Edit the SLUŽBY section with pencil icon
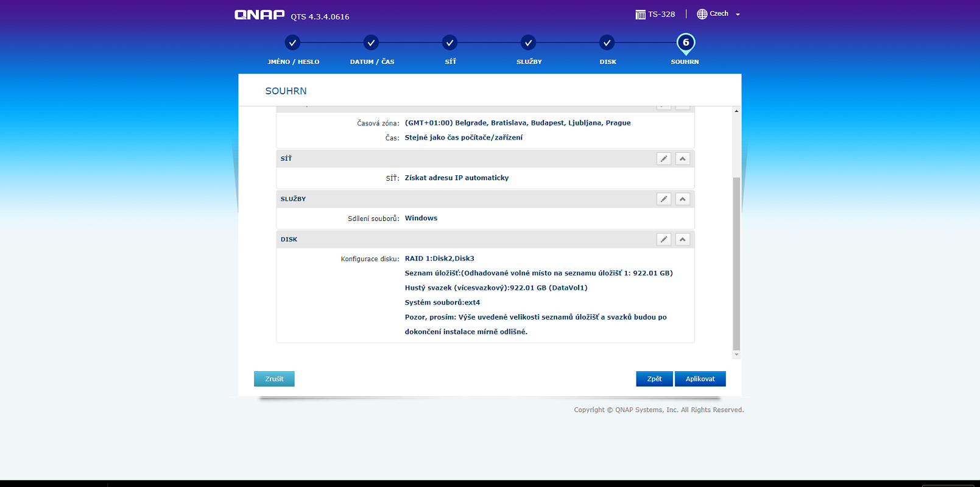Screen dimensions: 980x487 pyautogui.click(x=664, y=199)
